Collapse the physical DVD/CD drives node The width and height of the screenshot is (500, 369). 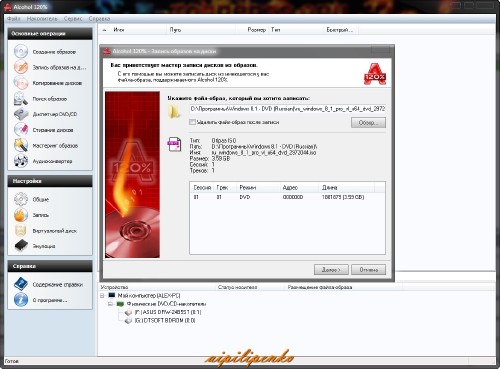110,304
